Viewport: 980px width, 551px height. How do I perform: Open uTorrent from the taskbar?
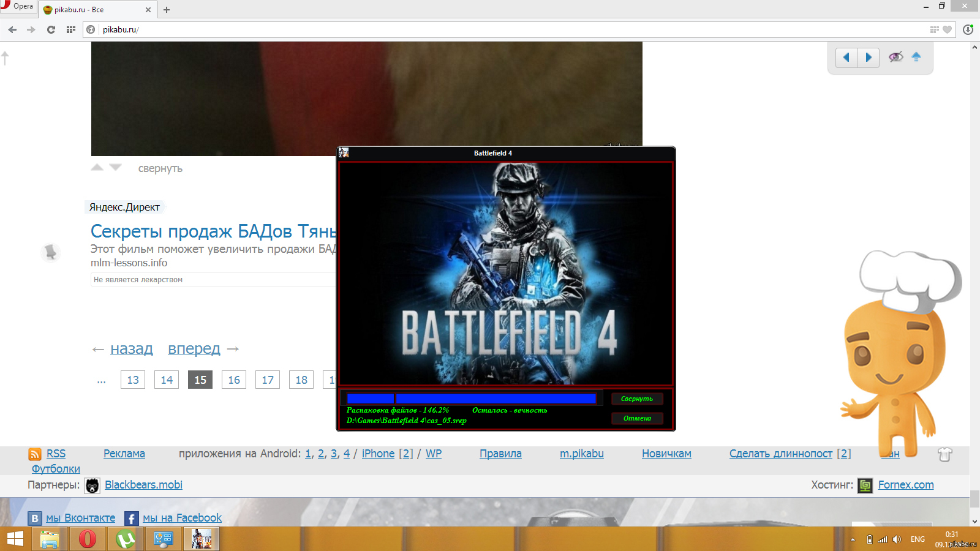click(x=126, y=539)
